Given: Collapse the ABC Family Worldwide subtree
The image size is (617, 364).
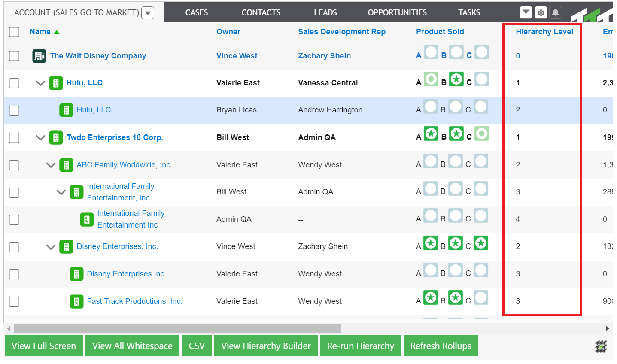Looking at the screenshot, I should (51, 164).
